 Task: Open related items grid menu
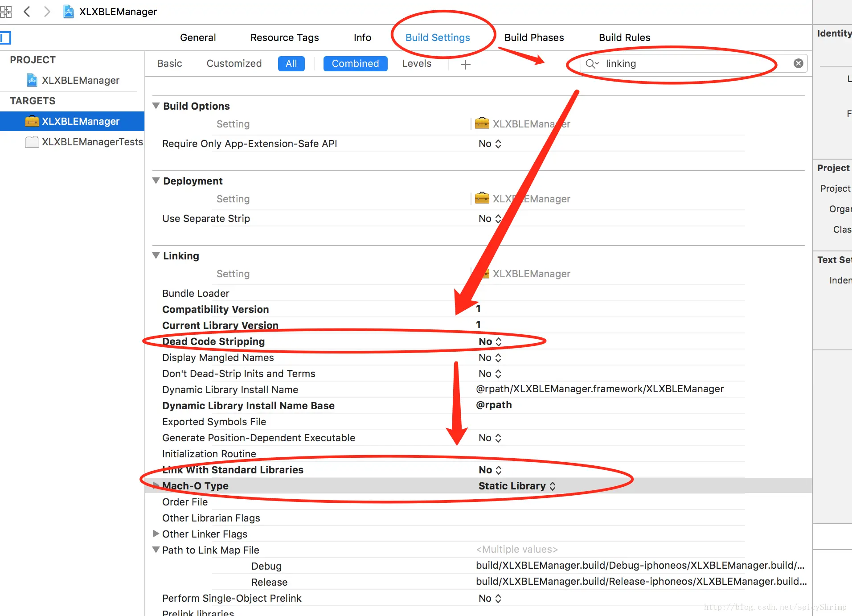(x=6, y=12)
